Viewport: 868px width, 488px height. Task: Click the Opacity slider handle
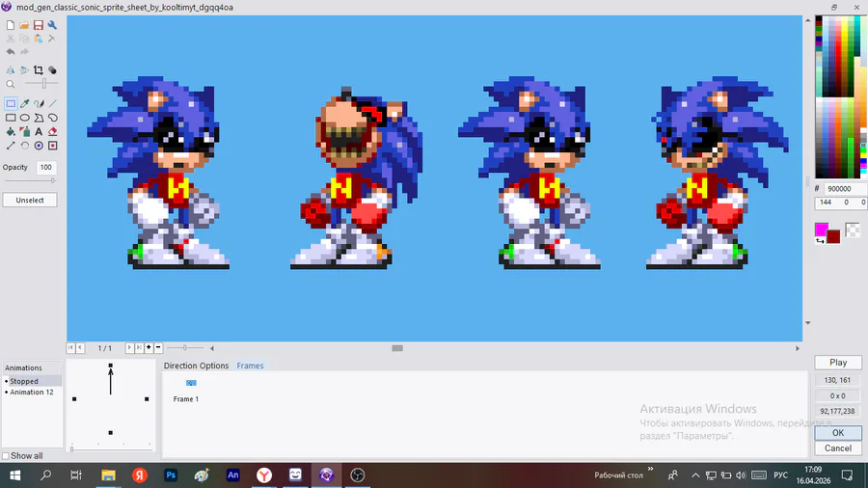tap(53, 180)
